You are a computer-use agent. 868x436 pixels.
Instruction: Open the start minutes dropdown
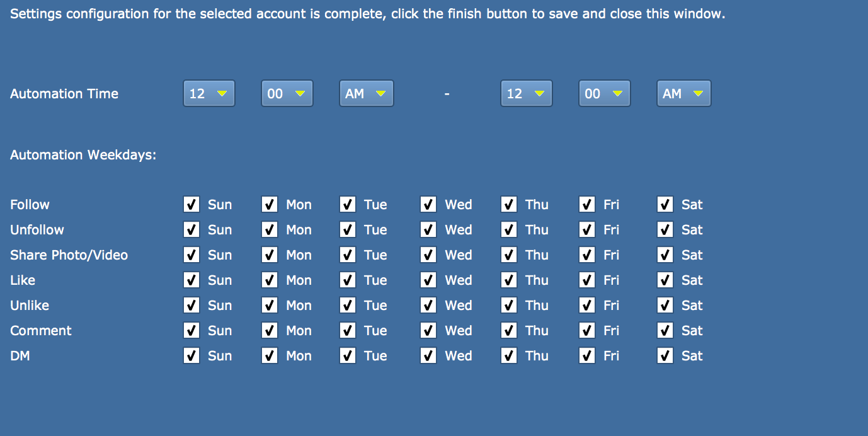(x=287, y=93)
